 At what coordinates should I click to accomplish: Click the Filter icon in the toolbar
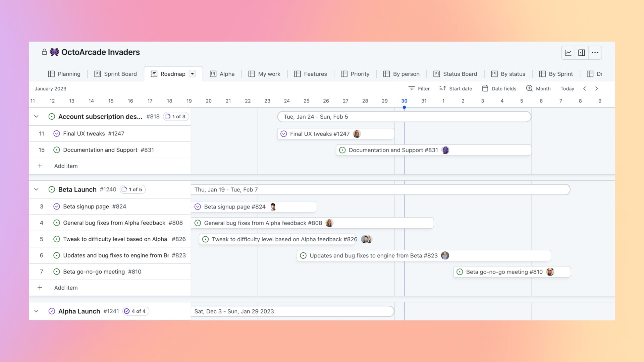[x=412, y=88]
